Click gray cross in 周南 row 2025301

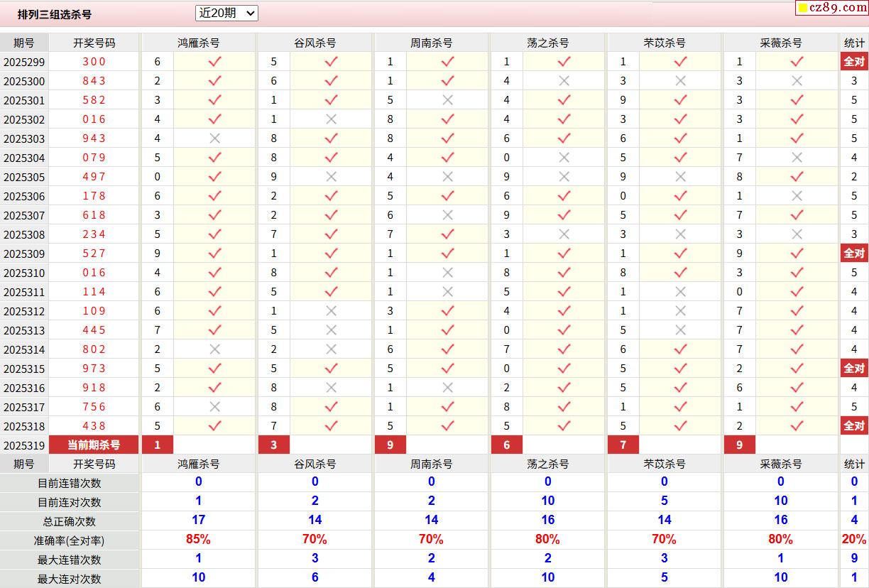447,100
